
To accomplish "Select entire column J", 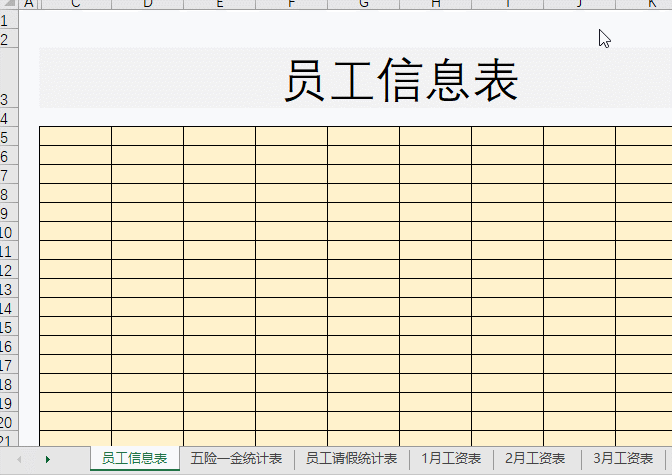I will [x=579, y=5].
